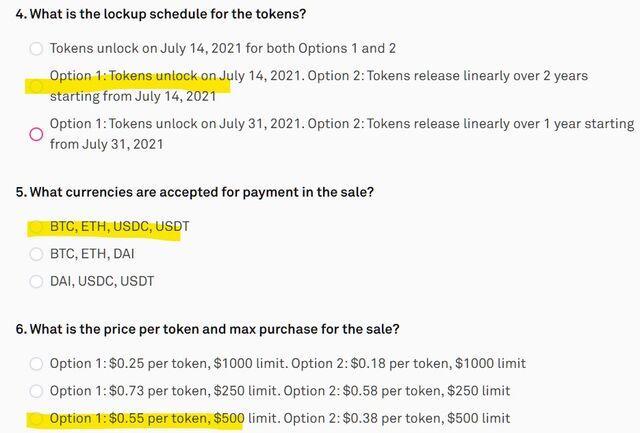The width and height of the screenshot is (640, 433).
Task: Choose the 'DAI, USDC, USDT' radio button
Action: click(36, 281)
